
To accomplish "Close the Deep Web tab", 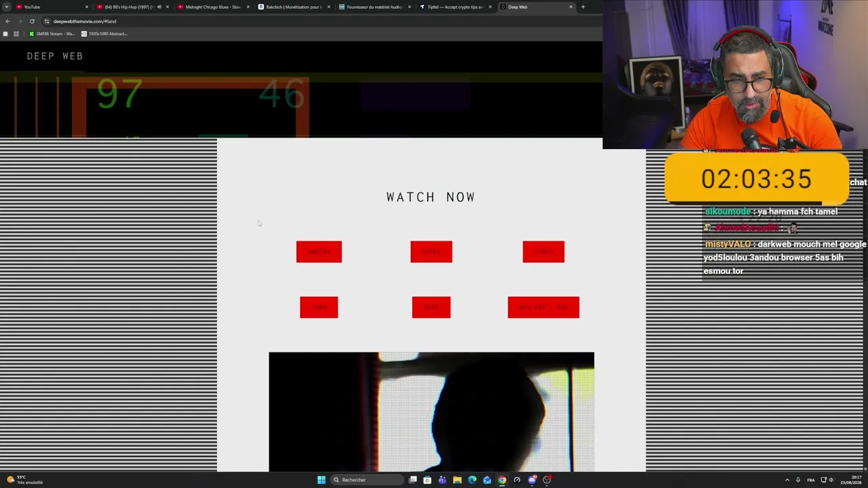I will pyautogui.click(x=571, y=7).
